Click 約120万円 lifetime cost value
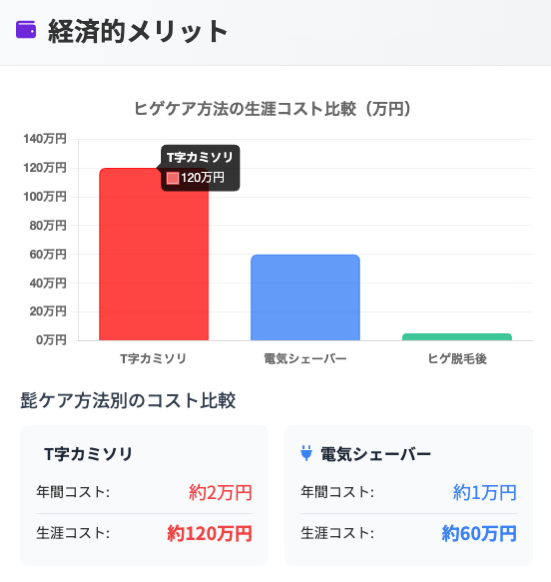Image resolution: width=551 pixels, height=582 pixels. [210, 534]
